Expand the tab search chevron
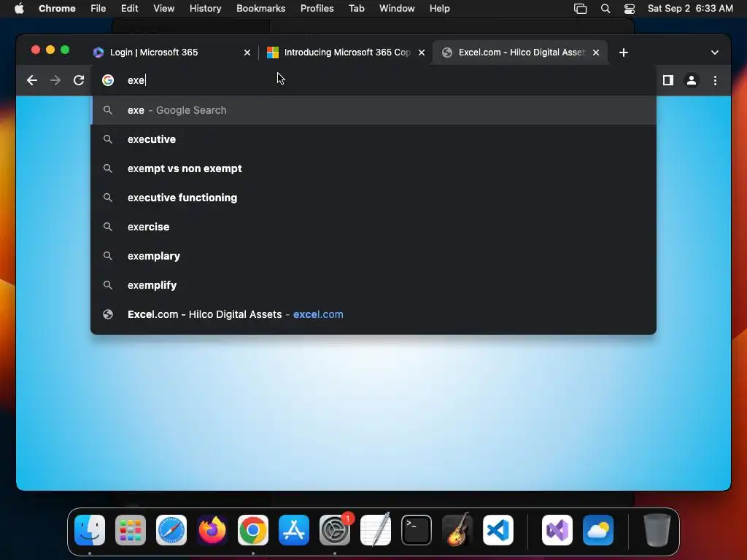747x560 pixels. coord(714,52)
